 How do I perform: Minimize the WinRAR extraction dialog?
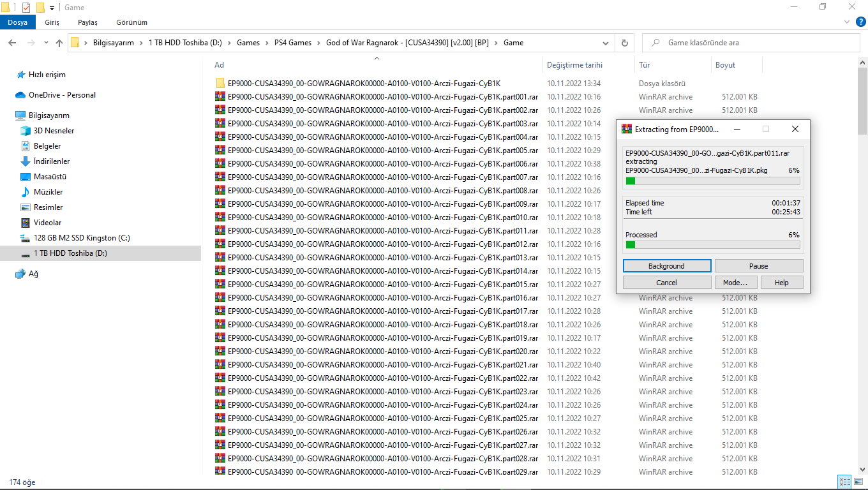(x=737, y=129)
